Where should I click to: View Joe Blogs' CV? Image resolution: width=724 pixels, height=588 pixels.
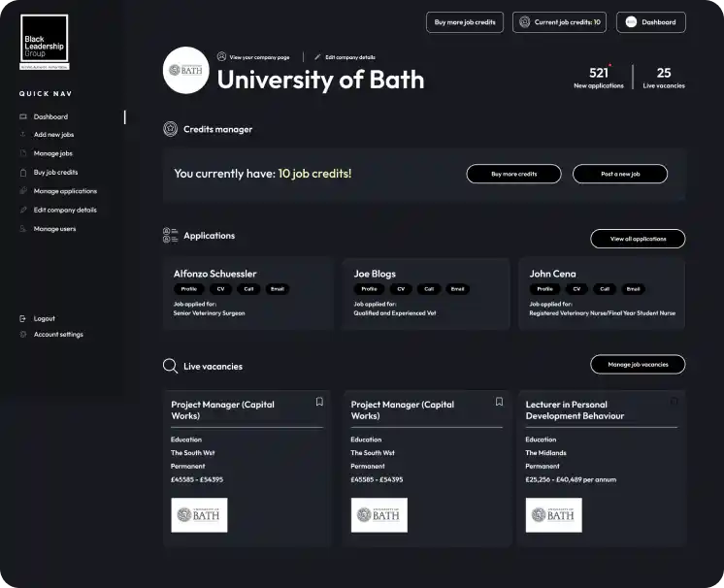tap(401, 289)
